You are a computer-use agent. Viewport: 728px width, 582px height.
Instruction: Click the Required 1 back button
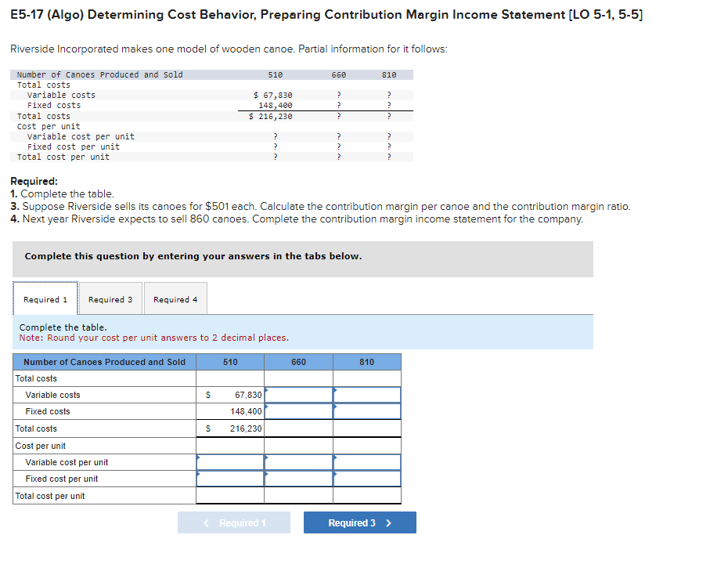coord(233,522)
